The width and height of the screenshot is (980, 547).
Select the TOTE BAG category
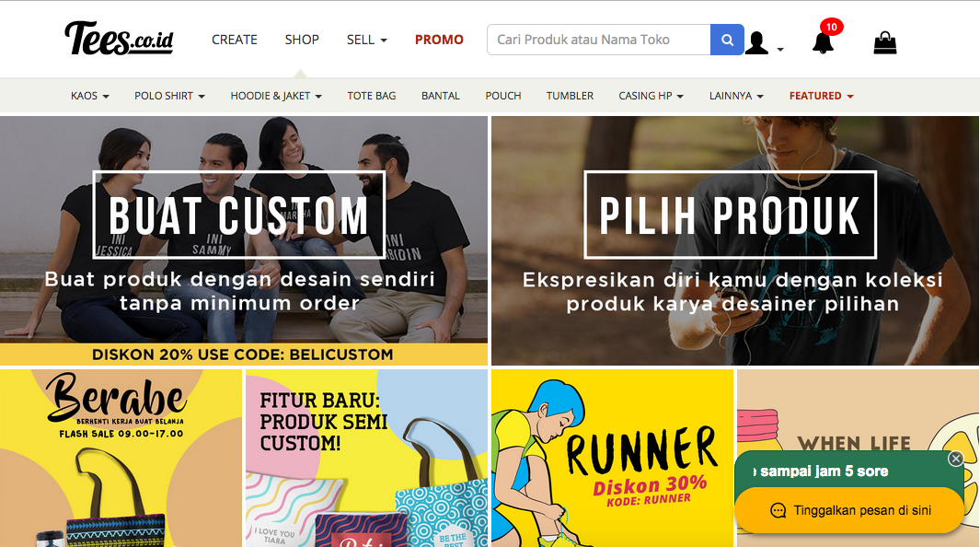point(372,96)
